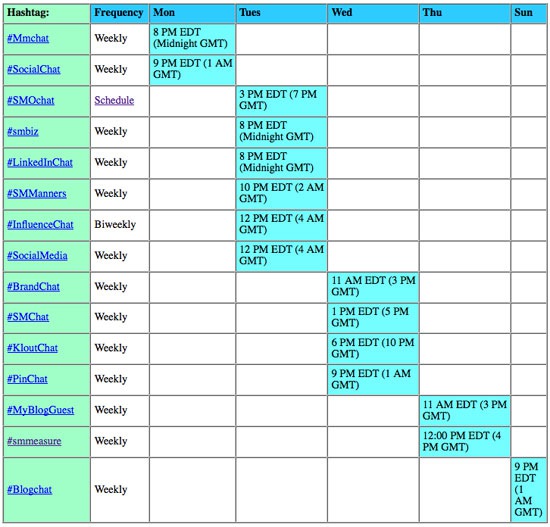550x527 pixels.
Task: Open the #SocialChat hashtag link
Action: (34, 69)
